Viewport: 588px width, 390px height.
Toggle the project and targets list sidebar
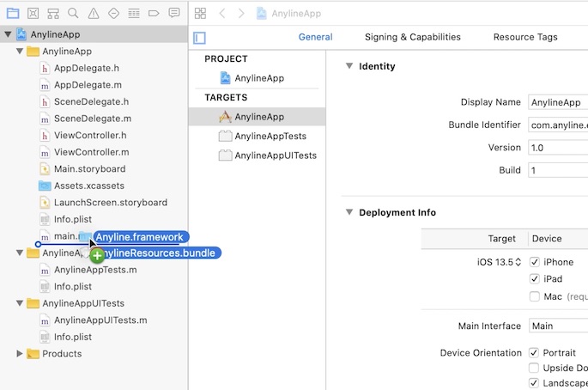[200, 38]
